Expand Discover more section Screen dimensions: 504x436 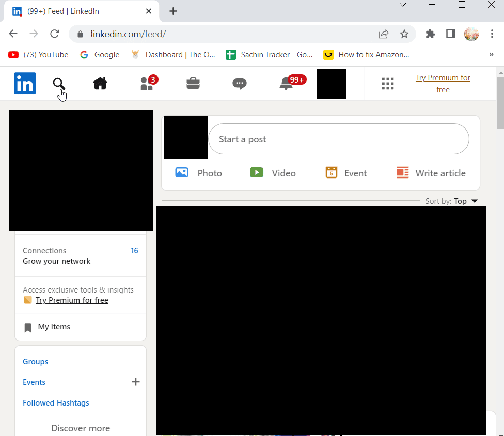pyautogui.click(x=81, y=428)
